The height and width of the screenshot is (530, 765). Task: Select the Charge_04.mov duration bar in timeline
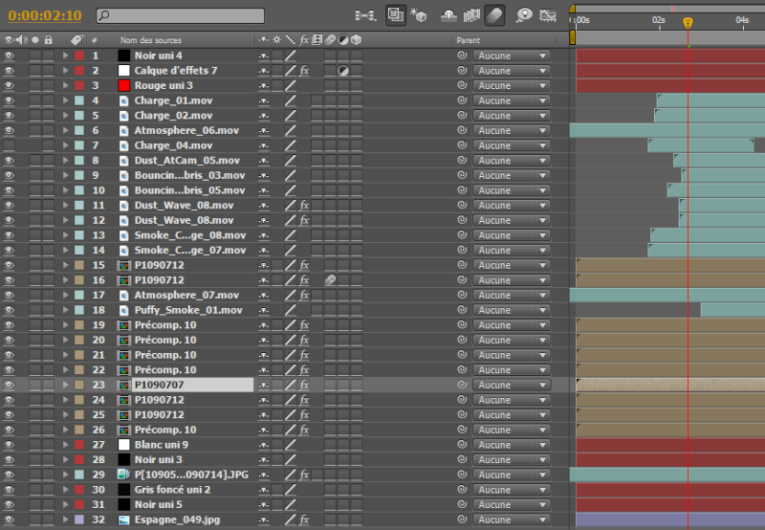pos(701,145)
